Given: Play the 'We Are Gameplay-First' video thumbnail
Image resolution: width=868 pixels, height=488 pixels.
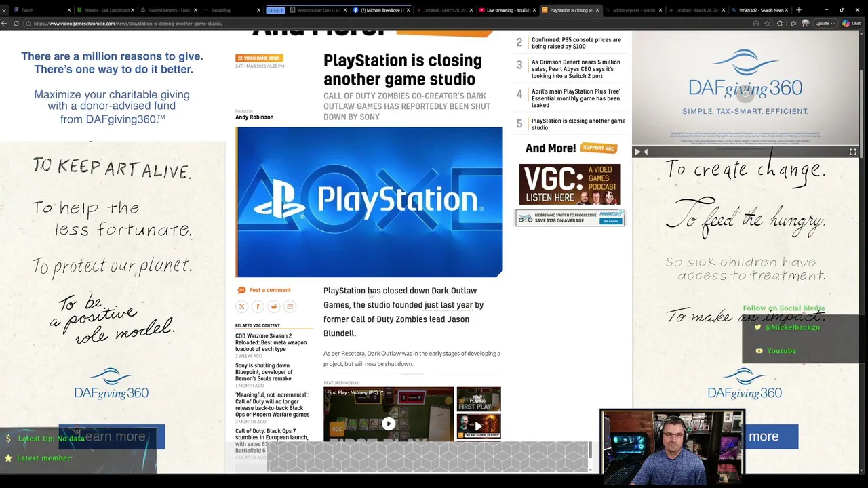Looking at the screenshot, I should (478, 427).
